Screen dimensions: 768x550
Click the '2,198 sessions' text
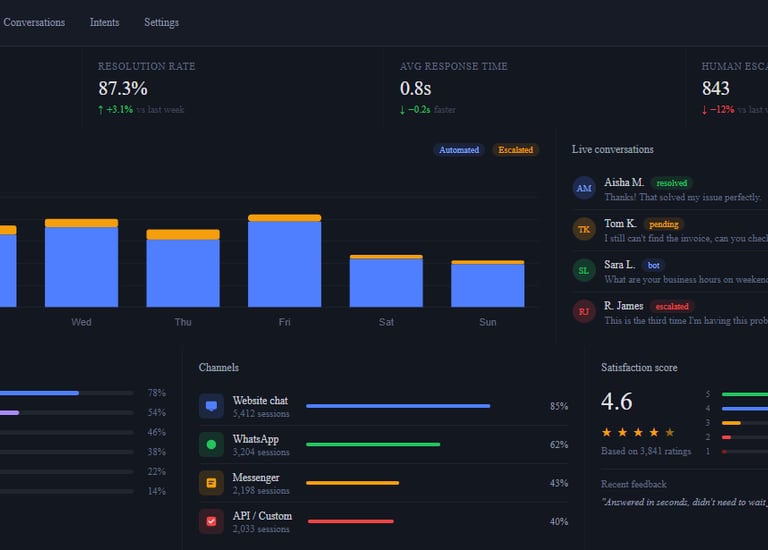coord(261,491)
